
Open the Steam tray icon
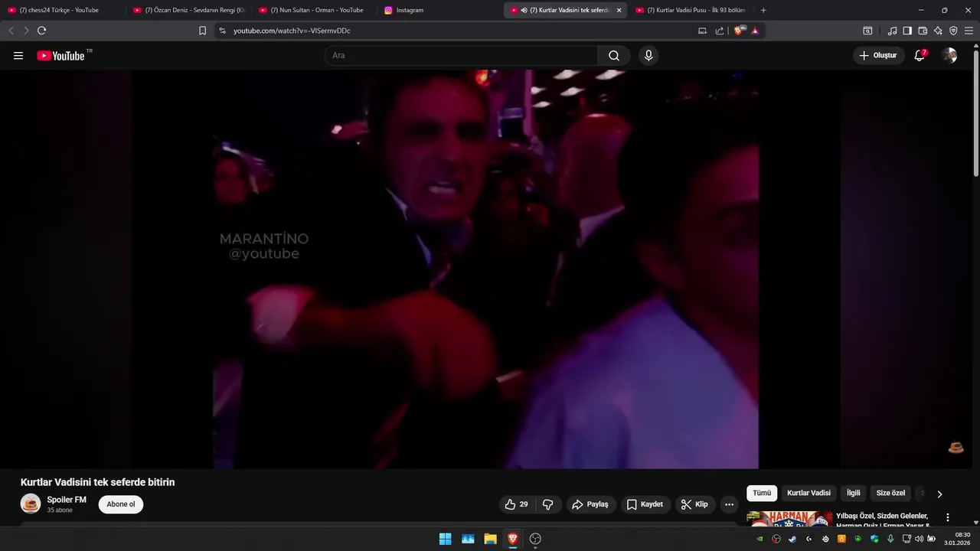tap(792, 539)
